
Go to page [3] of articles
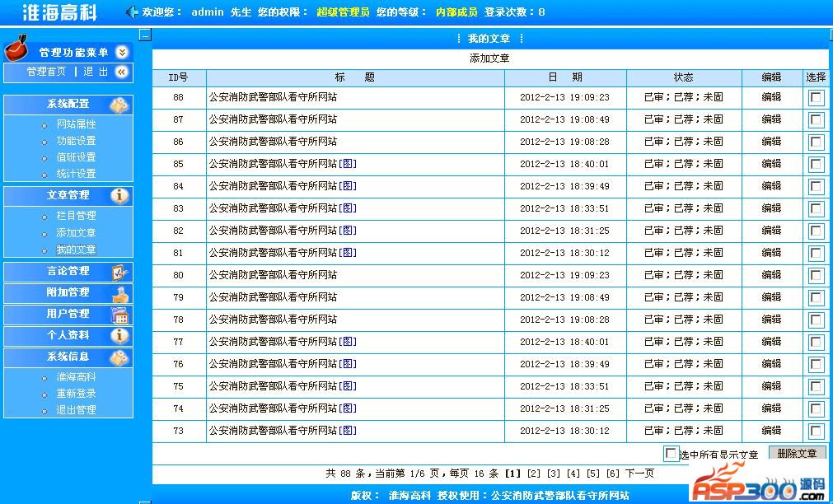554,474
